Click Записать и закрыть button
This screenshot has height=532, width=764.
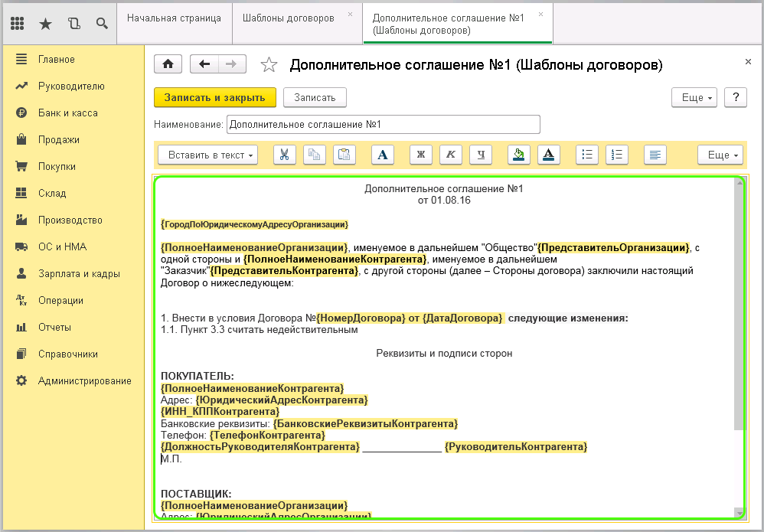click(215, 97)
